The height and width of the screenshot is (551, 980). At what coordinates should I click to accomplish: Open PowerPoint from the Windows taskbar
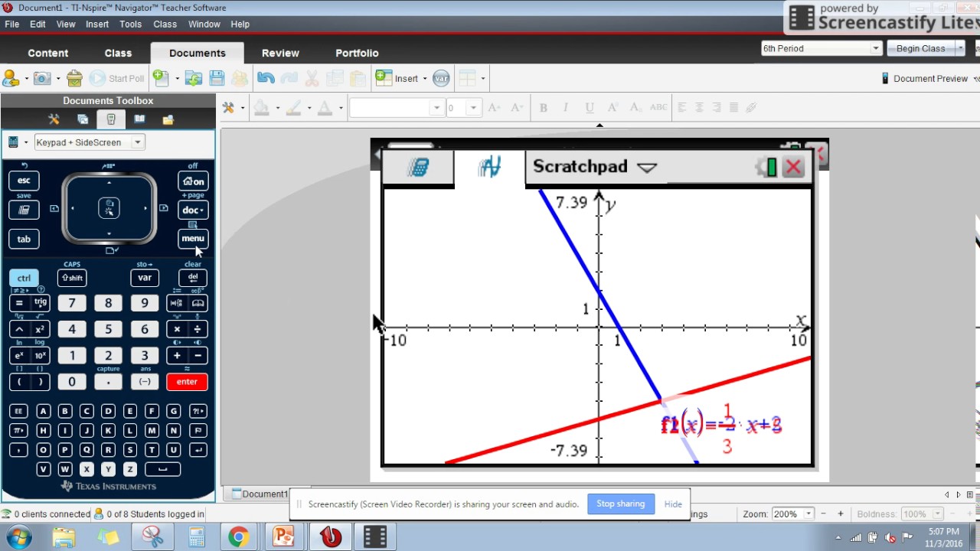click(284, 537)
